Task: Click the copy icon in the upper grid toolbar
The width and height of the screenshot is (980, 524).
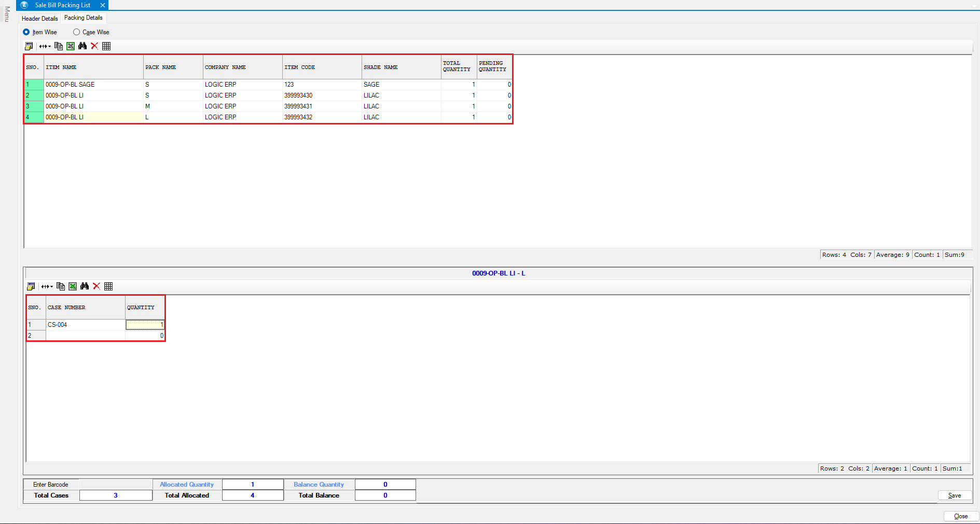Action: coord(59,46)
